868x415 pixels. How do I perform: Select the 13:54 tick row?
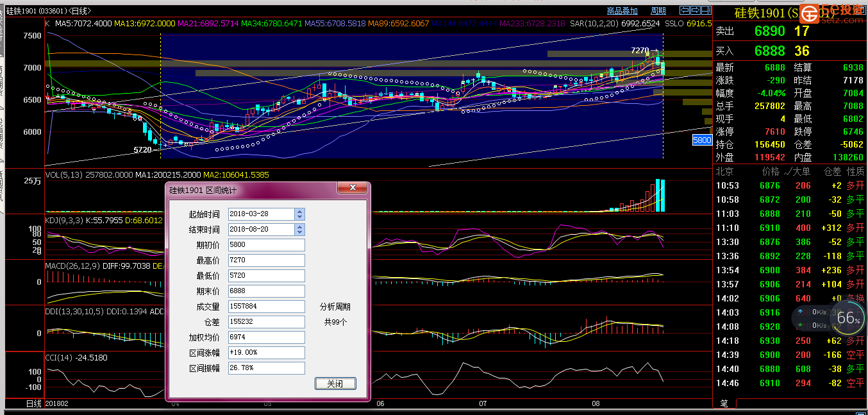(790, 271)
